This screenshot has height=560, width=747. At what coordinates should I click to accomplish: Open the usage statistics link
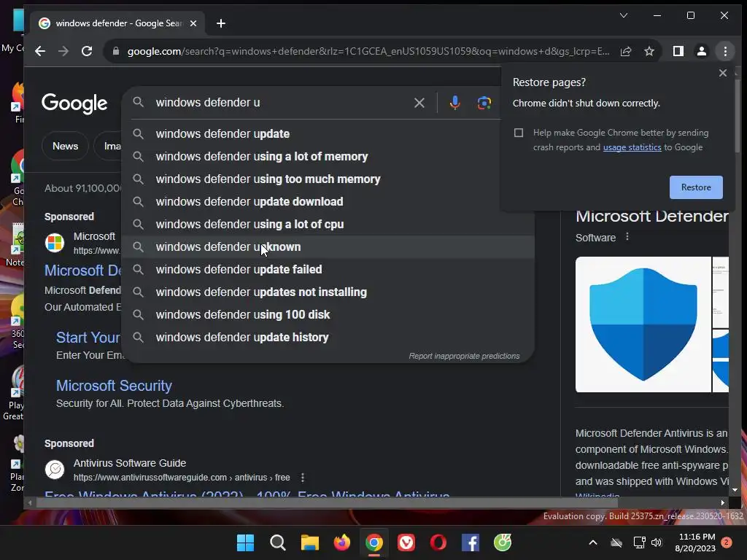pyautogui.click(x=632, y=147)
